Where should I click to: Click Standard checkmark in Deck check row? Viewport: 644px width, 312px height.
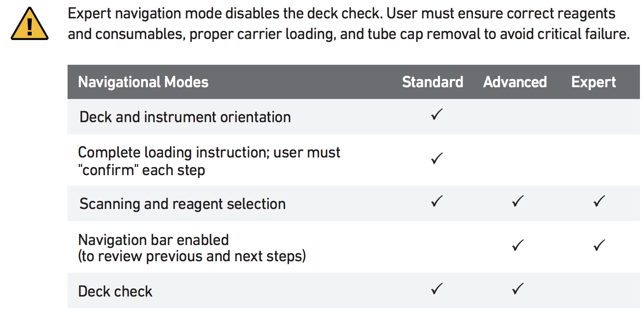click(x=437, y=288)
